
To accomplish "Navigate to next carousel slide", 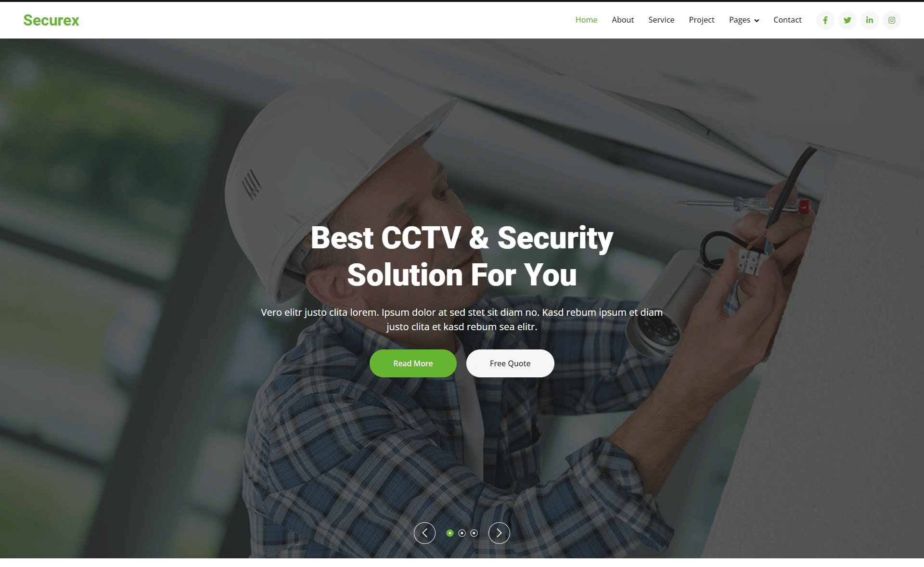I will (499, 533).
